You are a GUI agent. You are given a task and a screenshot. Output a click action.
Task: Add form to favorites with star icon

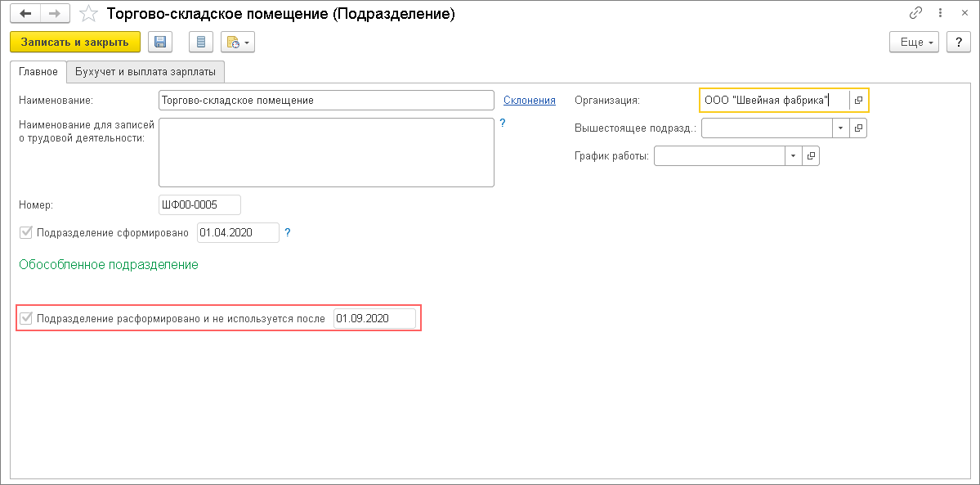tap(89, 15)
